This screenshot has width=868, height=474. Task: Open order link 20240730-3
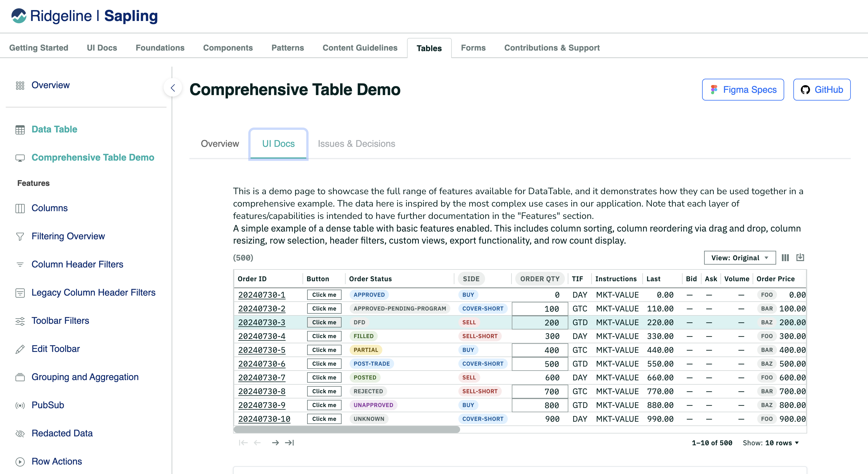[x=261, y=322]
